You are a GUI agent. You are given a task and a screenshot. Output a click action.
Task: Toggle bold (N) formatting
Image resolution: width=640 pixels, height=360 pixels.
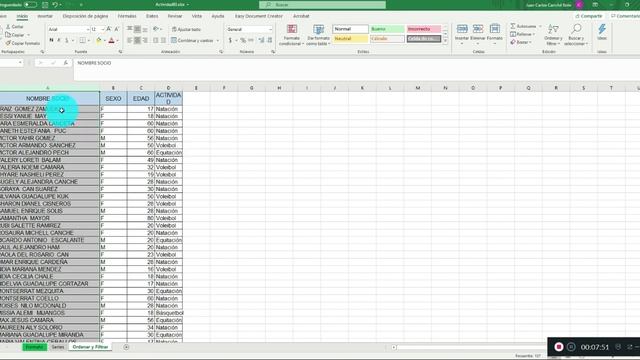coord(51,40)
